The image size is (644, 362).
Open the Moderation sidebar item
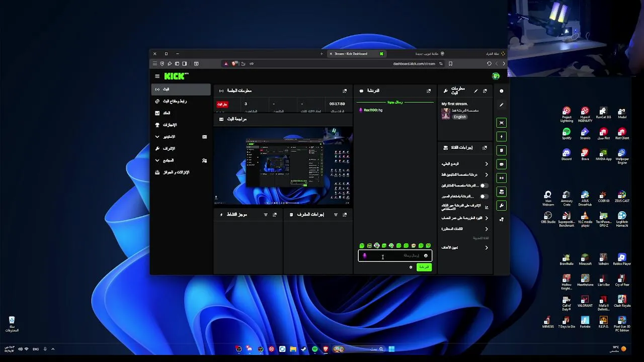(181, 148)
